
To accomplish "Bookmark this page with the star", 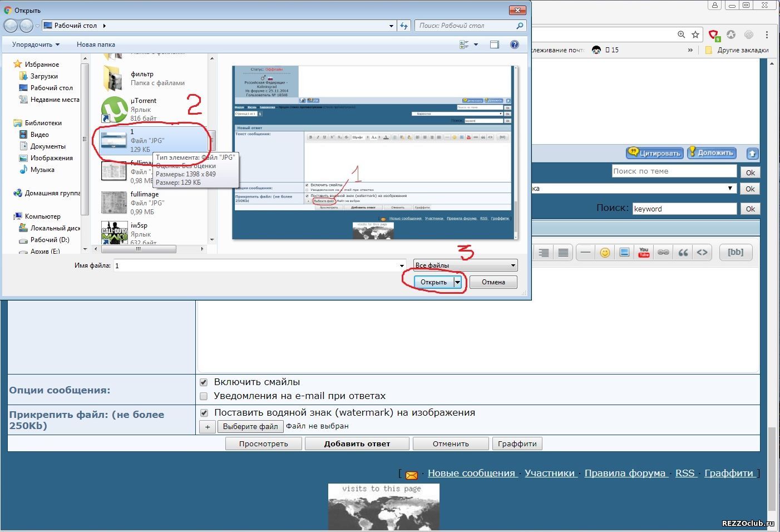I will [695, 35].
